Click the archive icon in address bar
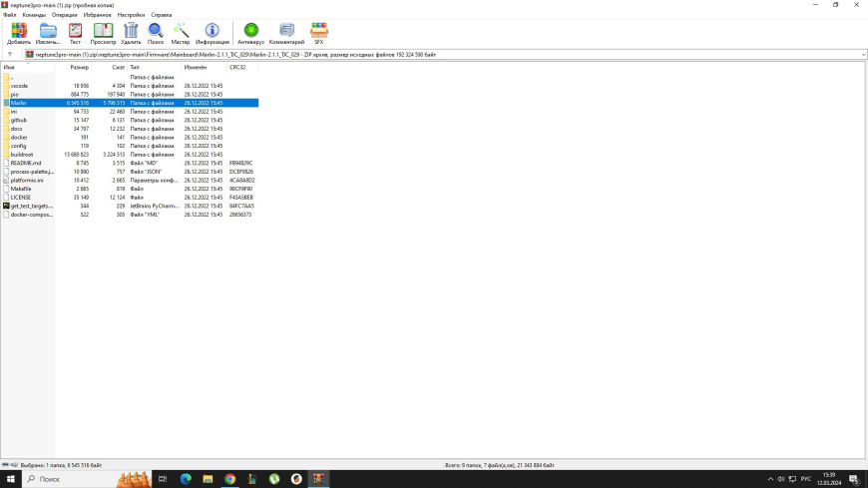 click(x=30, y=54)
